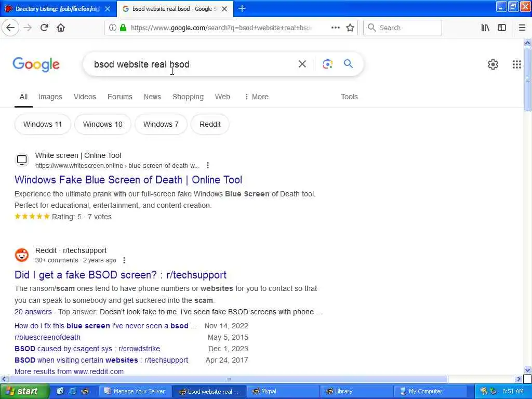Image resolution: width=532 pixels, height=399 pixels.
Task: Open the Google apps grid
Action: tap(516, 64)
